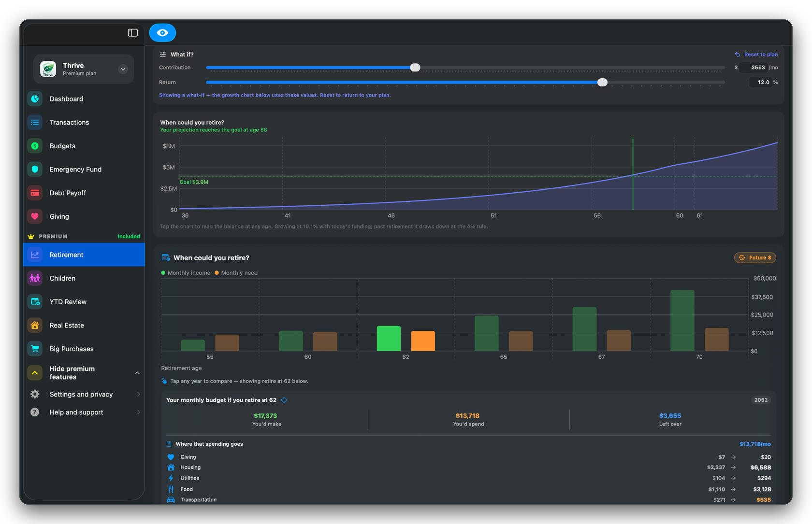This screenshot has width=812, height=524.
Task: Go to YTD Review section
Action: (84, 302)
